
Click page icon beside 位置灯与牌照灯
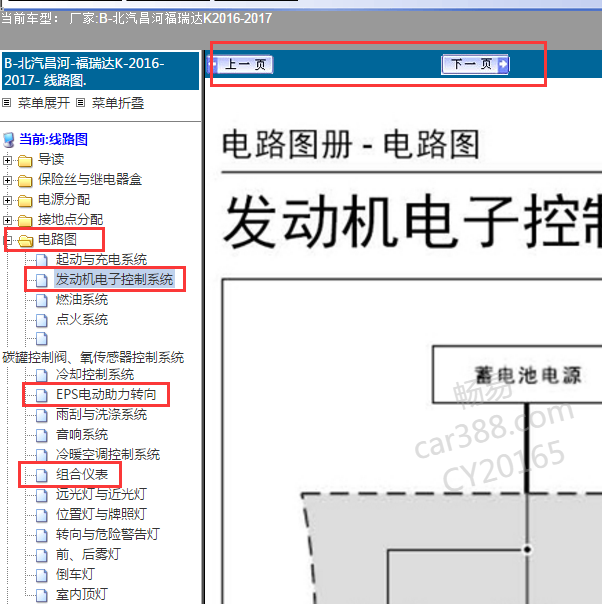(x=42, y=515)
